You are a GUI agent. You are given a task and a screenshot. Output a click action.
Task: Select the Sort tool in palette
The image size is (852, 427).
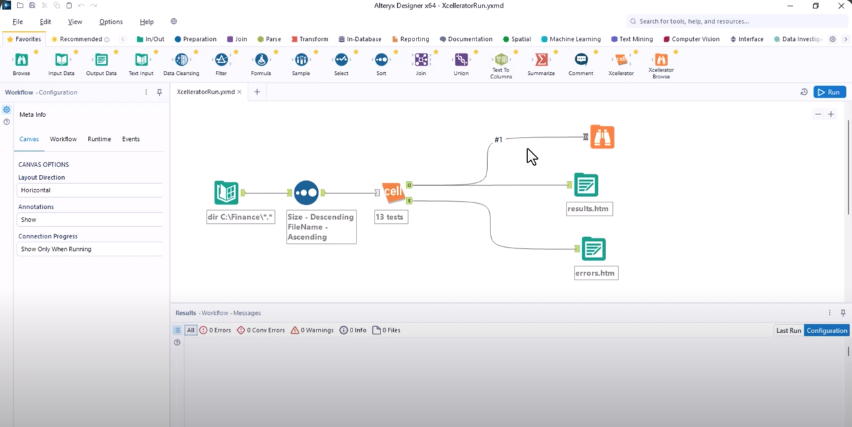381,60
